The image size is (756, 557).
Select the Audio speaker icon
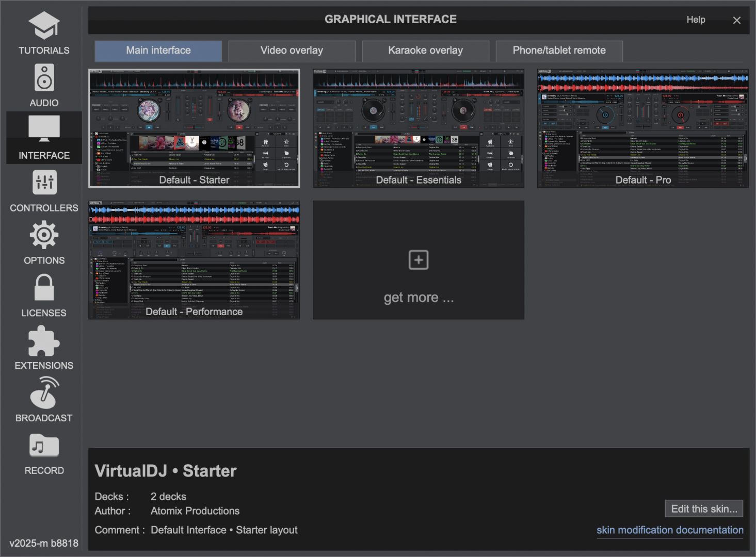tap(44, 78)
